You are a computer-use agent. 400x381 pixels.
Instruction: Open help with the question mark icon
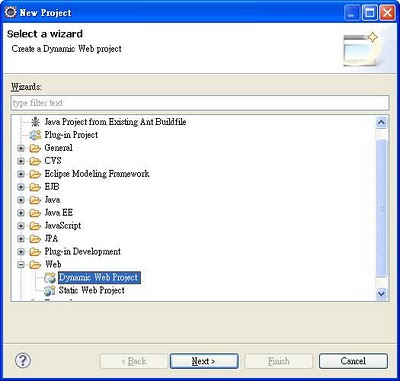click(23, 360)
